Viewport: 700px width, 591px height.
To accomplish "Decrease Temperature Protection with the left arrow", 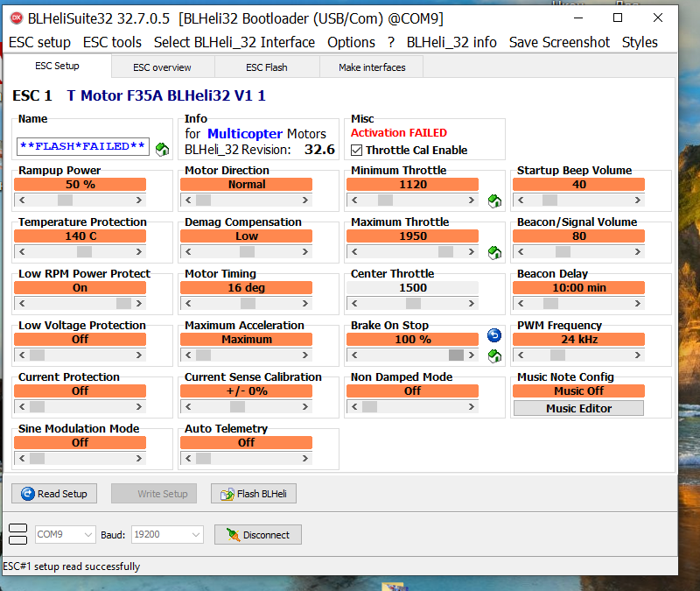I will click(22, 252).
